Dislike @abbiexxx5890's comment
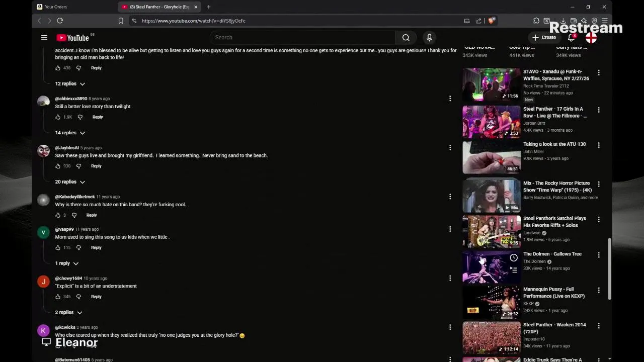Image resolution: width=644 pixels, height=362 pixels. click(x=80, y=117)
